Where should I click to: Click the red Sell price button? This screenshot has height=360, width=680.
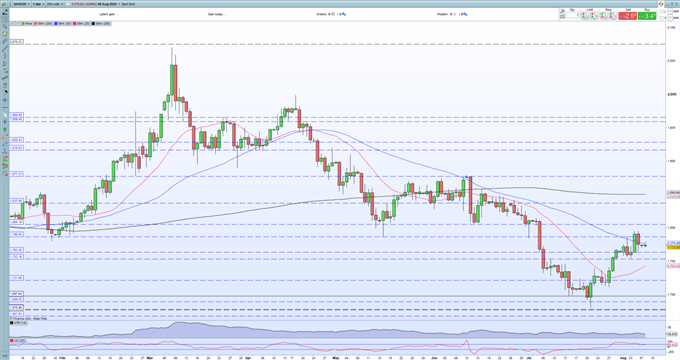coord(627,16)
